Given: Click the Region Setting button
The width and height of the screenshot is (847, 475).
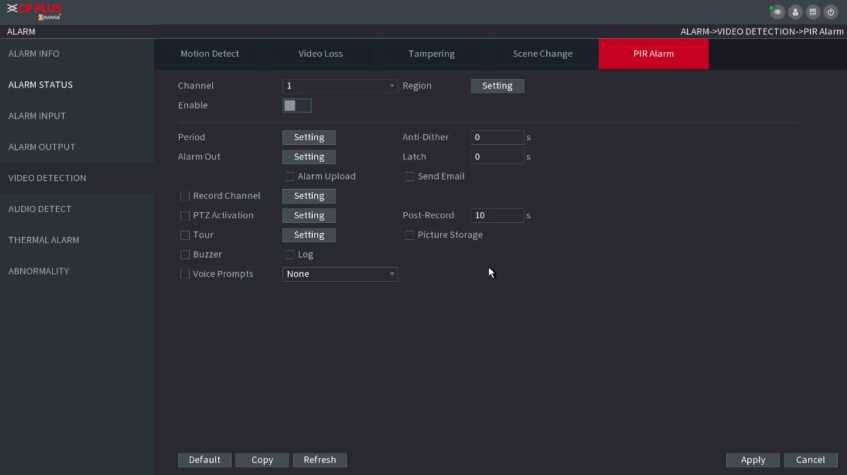Looking at the screenshot, I should pyautogui.click(x=497, y=86).
